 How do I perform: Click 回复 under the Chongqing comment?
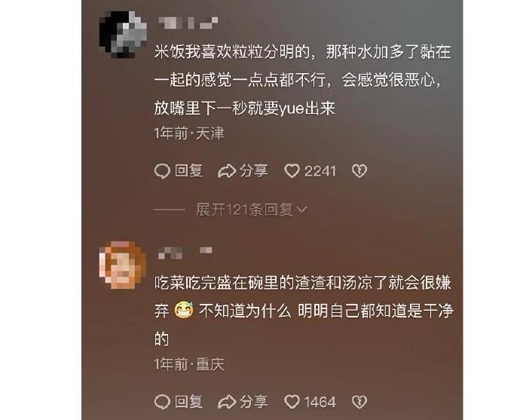(x=188, y=402)
